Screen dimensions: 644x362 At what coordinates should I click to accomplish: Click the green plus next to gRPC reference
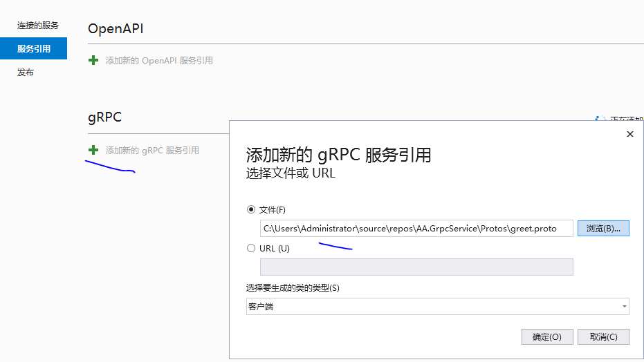tap(93, 150)
